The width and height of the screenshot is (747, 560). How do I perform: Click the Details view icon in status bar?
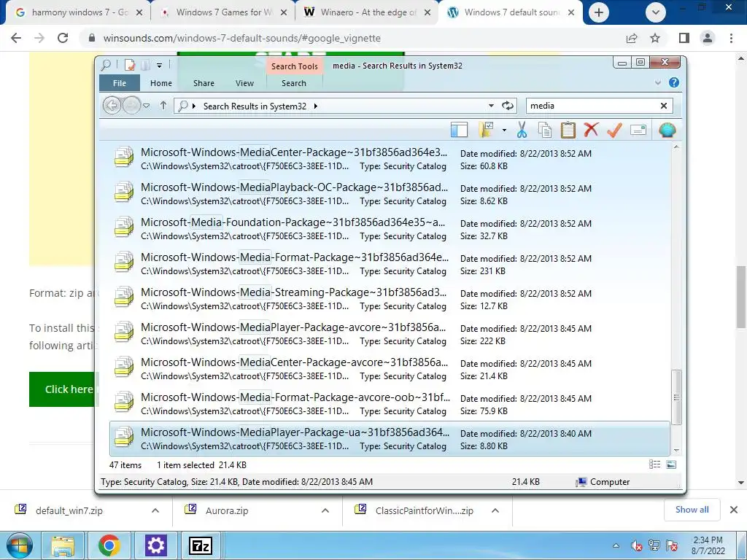pos(654,464)
